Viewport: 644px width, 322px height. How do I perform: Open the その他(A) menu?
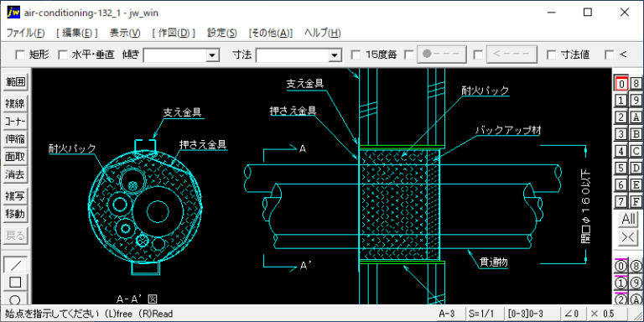point(271,33)
